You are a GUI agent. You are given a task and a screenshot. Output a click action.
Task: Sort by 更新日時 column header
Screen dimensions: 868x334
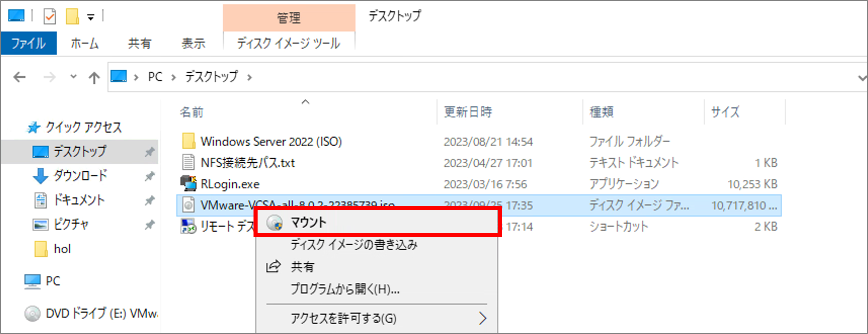click(x=468, y=112)
